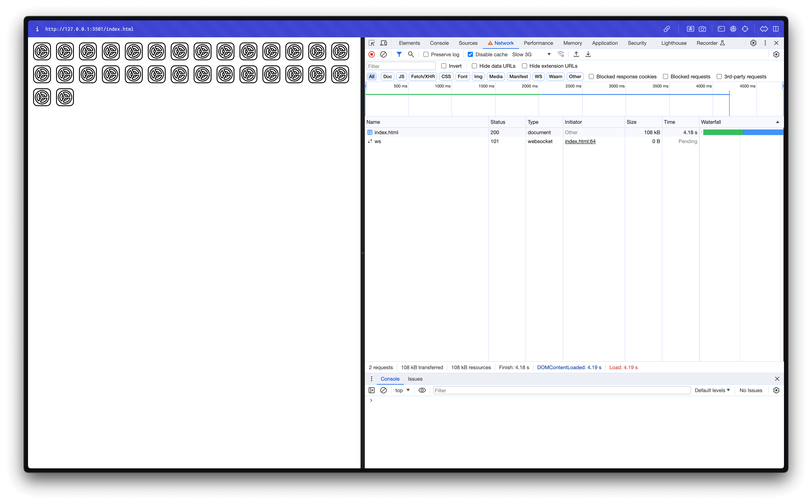Clear the network log
Viewport: 812px width, 504px height.
tap(383, 54)
